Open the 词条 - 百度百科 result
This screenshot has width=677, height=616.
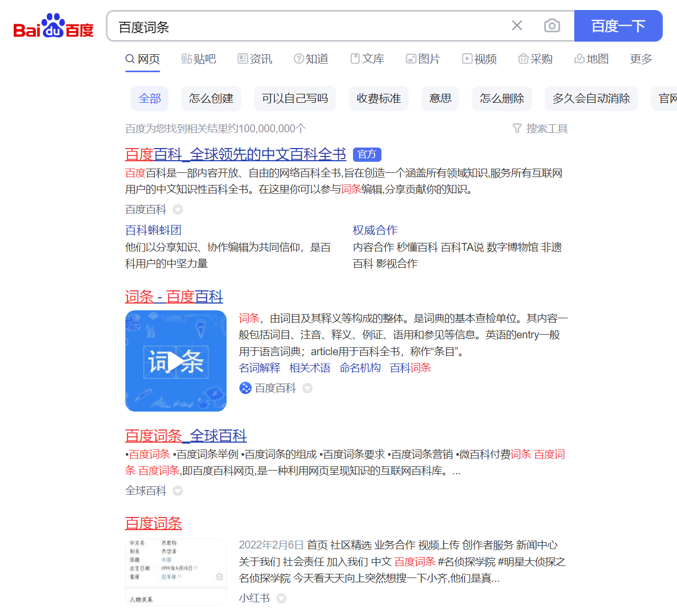coord(174,297)
